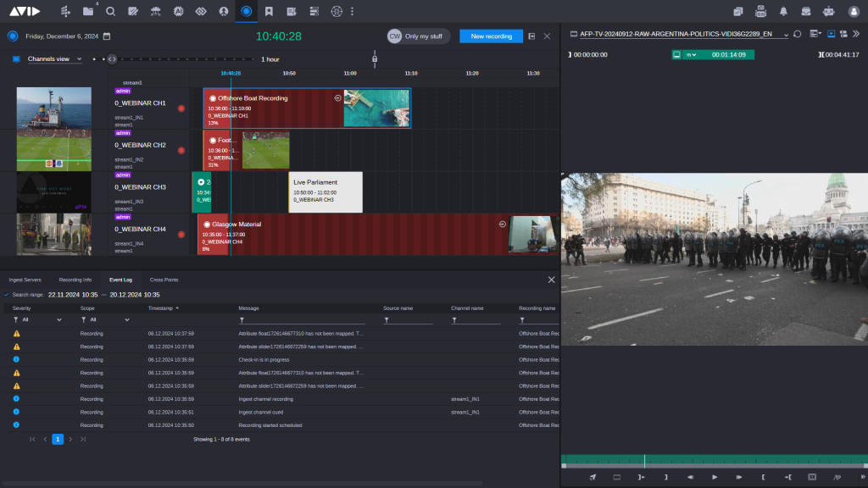The height and width of the screenshot is (488, 868).
Task: Expand the asset name dropdown in viewer
Action: 786,35
